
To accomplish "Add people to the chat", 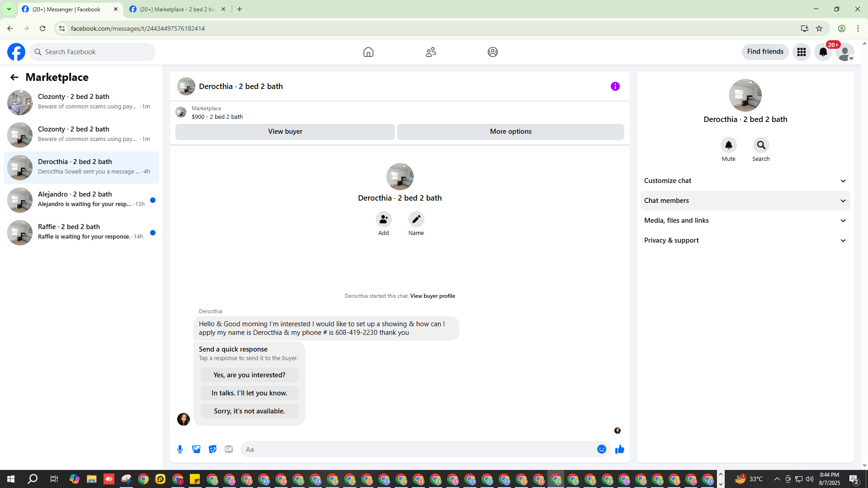I will point(384,219).
